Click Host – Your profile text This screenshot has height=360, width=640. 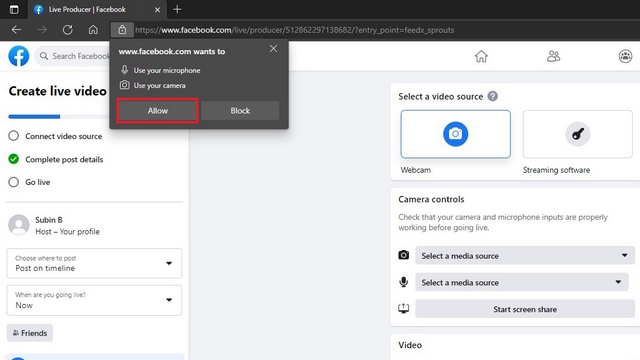click(67, 231)
